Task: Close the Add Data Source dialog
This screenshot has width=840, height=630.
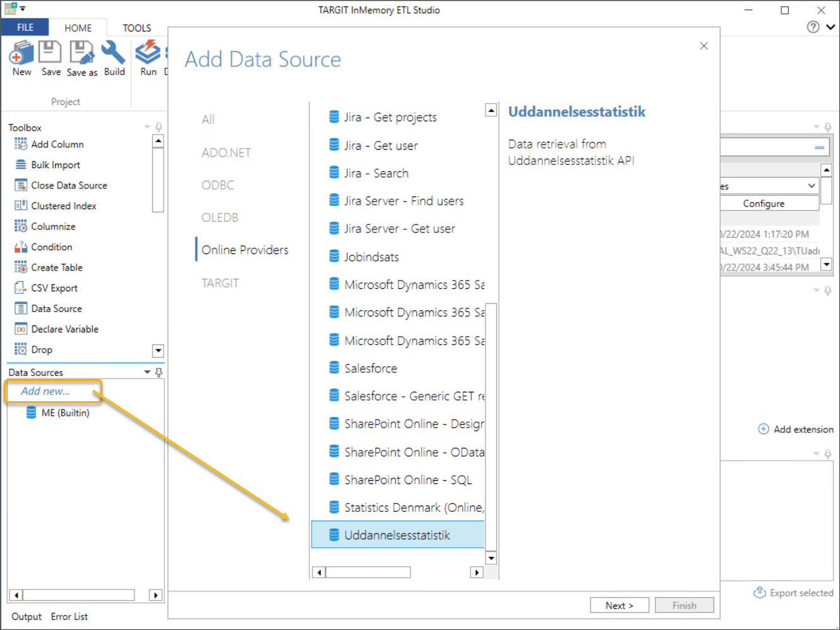Action: point(704,45)
